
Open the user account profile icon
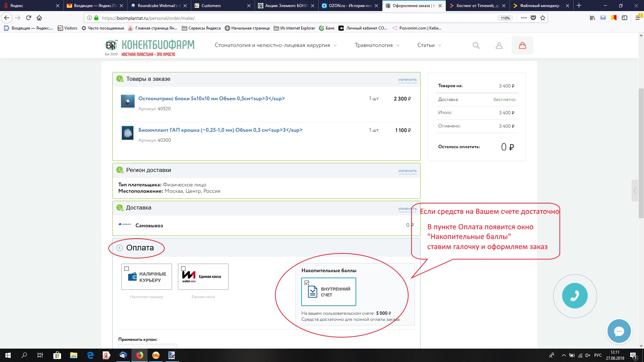[x=499, y=46]
